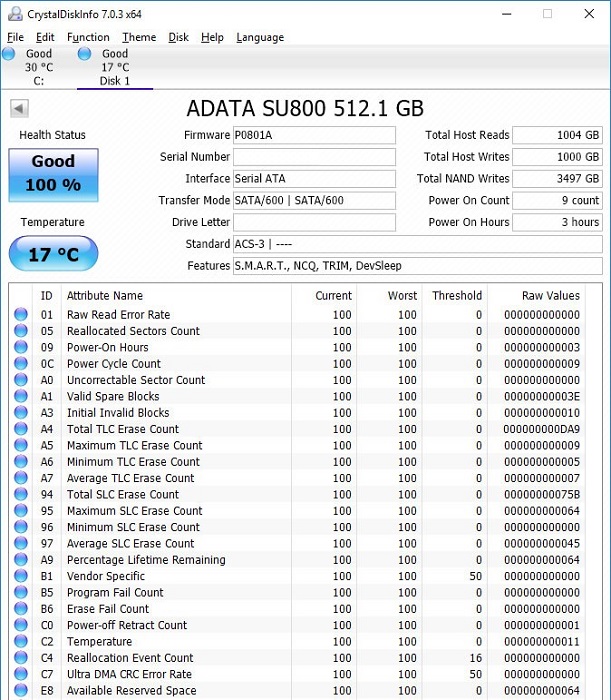611x700 pixels.
Task: Click Total Host Writes value 1000 GB
Action: coord(557,157)
